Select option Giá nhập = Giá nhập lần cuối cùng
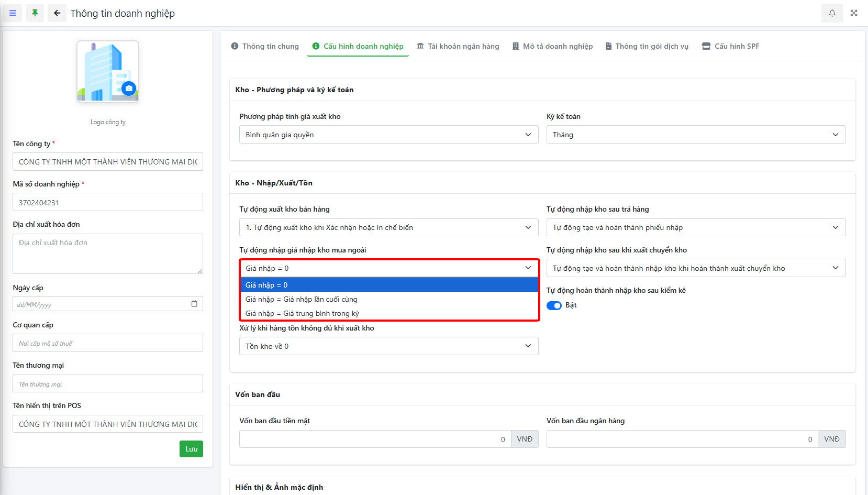The height and width of the screenshot is (495, 868). [x=302, y=299]
